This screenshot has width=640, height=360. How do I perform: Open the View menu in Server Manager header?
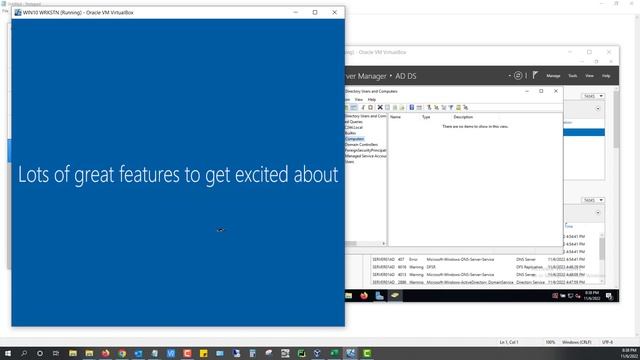coord(589,76)
